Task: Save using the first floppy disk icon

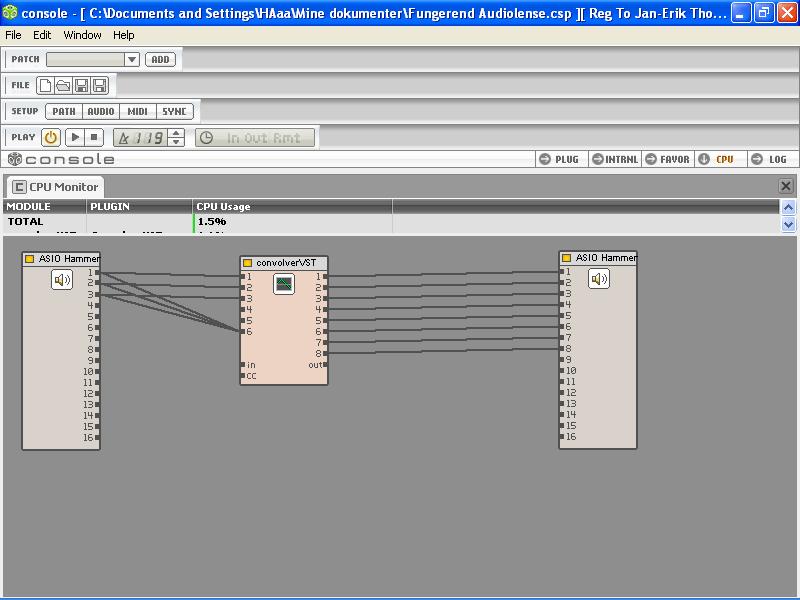Action: pyautogui.click(x=82, y=85)
